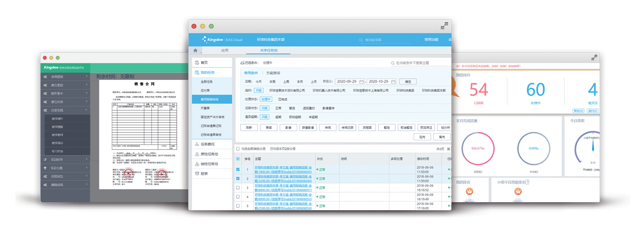Select the 方案查询 tab
The height and width of the screenshot is (248, 644).
(x=273, y=73)
